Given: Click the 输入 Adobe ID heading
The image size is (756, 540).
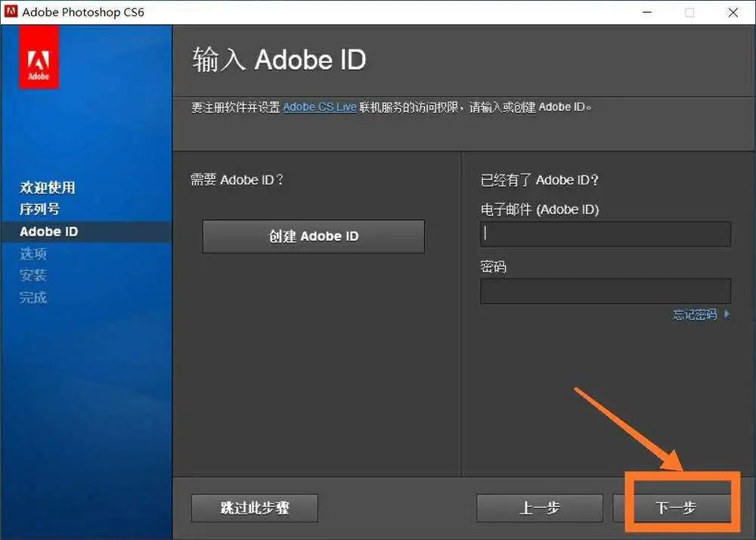Looking at the screenshot, I should 279,60.
